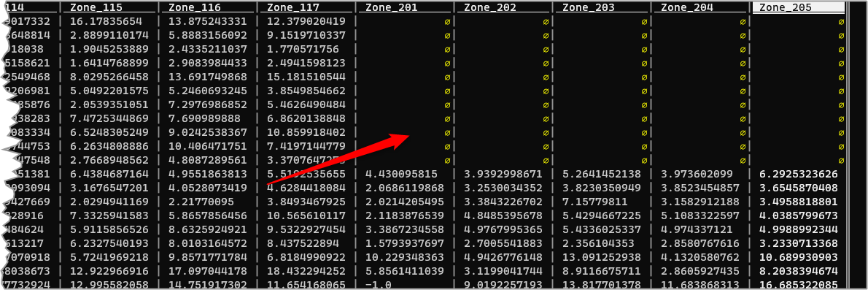Click cell 10.406471751
The height and width of the screenshot is (290, 868).
tap(208, 146)
